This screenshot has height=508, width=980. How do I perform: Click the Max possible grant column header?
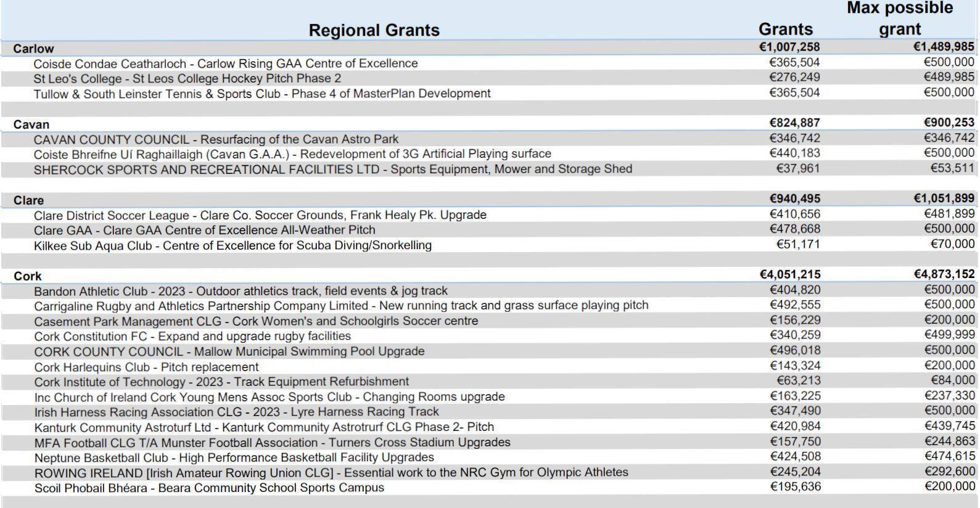pos(899,18)
